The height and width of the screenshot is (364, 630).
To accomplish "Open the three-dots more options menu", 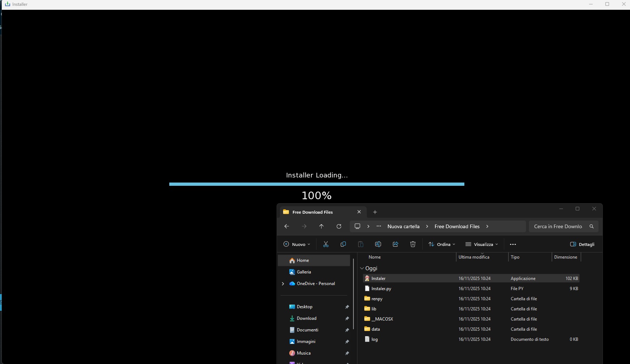I will point(513,244).
